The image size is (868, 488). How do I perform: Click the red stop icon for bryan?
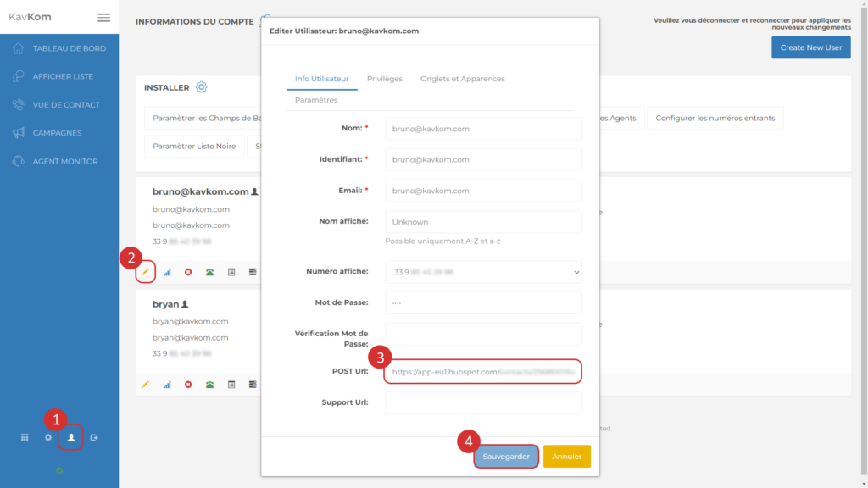click(x=188, y=384)
